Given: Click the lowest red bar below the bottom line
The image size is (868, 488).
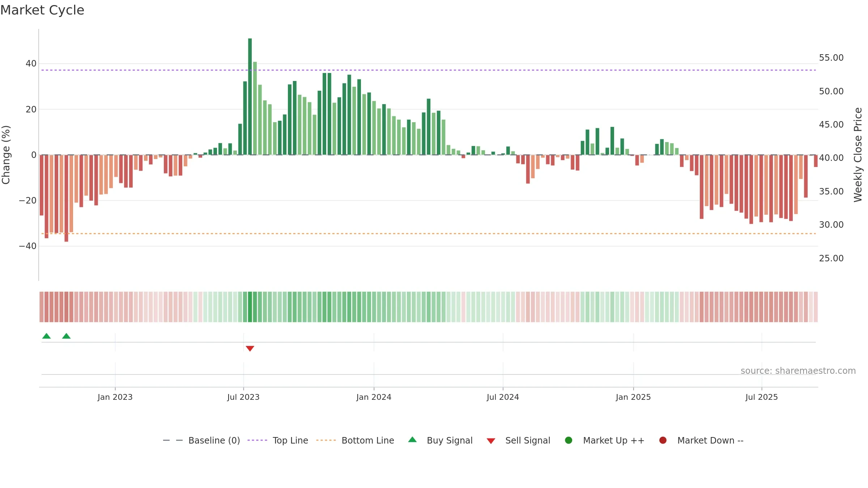Looking at the screenshot, I should pyautogui.click(x=66, y=198).
